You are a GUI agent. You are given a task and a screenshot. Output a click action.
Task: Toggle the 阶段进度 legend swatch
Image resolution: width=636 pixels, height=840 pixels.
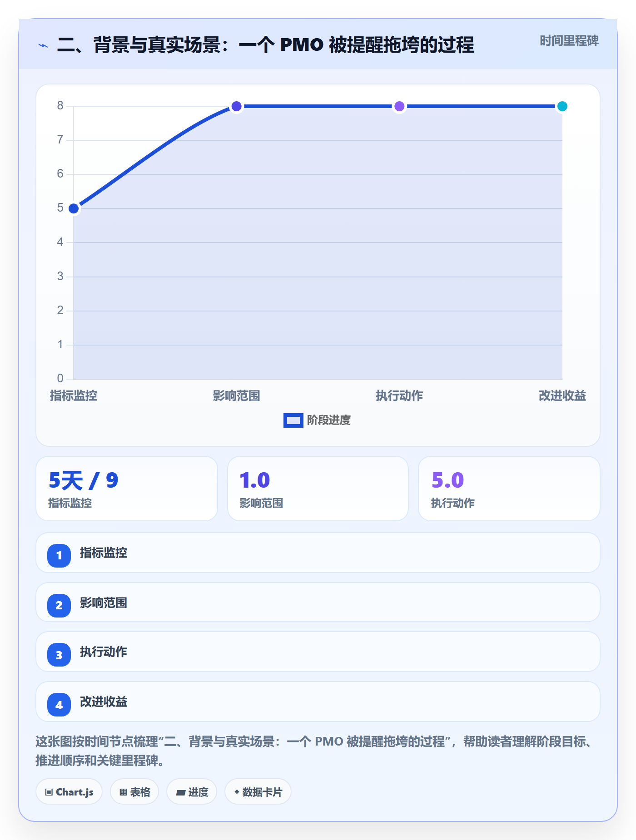(x=293, y=420)
